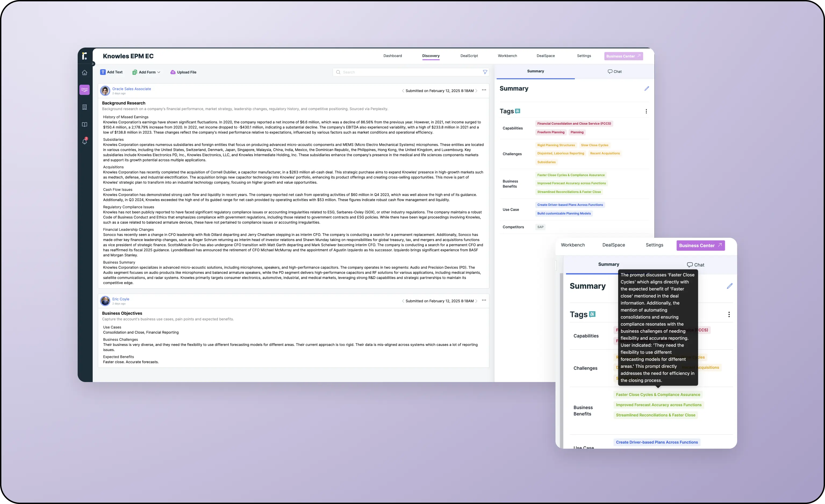Screen dimensions: 825x504
Task: Open the DealScript tab
Action: coord(469,56)
